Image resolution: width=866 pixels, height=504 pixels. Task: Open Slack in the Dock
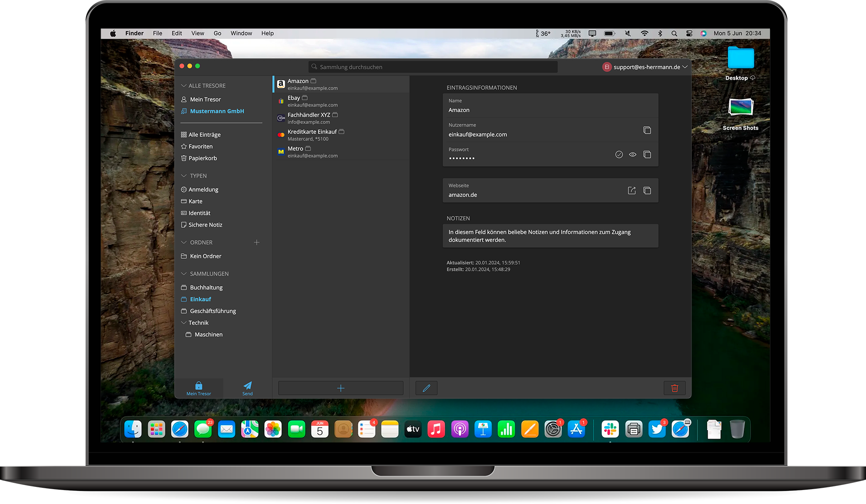coord(610,429)
